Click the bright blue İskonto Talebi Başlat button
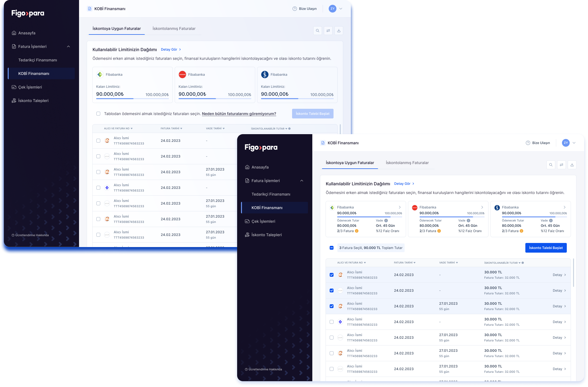The image size is (588, 387). point(546,248)
